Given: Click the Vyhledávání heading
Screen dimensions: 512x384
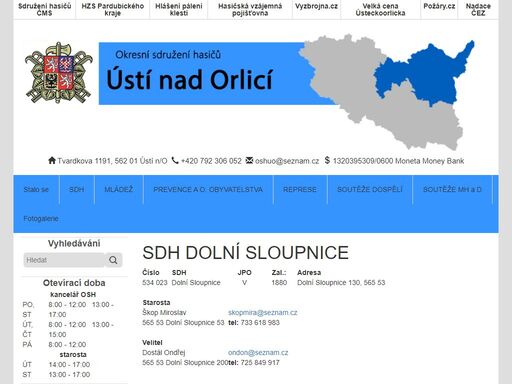Looking at the screenshot, I should 74,243.
